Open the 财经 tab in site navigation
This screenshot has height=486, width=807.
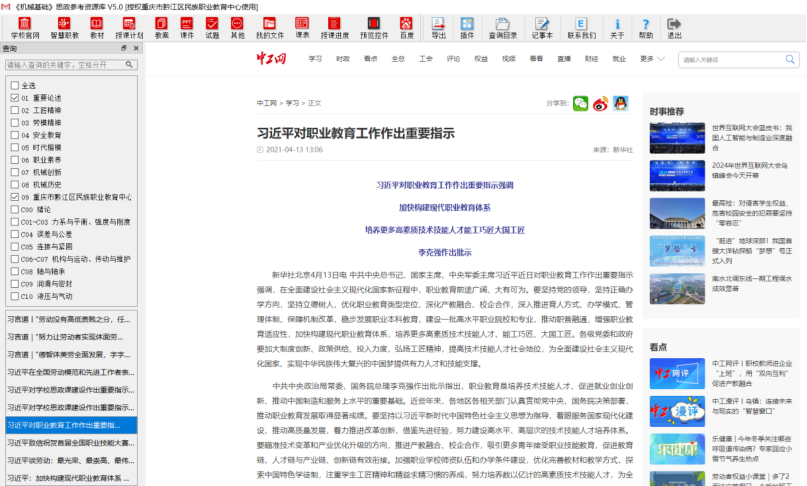[591, 59]
